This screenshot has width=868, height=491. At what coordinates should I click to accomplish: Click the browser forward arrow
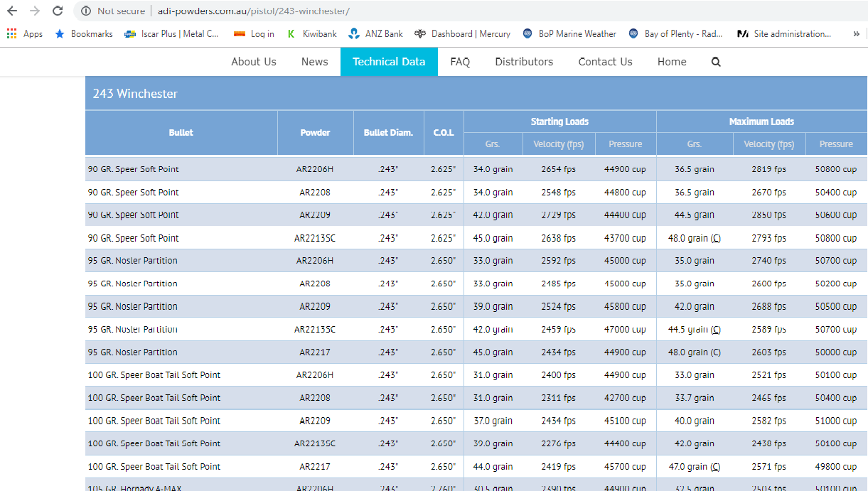coord(35,11)
